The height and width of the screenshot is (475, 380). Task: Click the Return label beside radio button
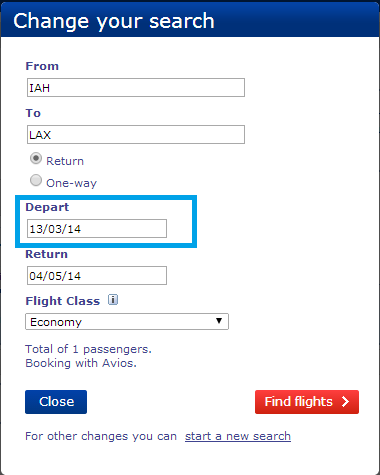click(x=65, y=161)
